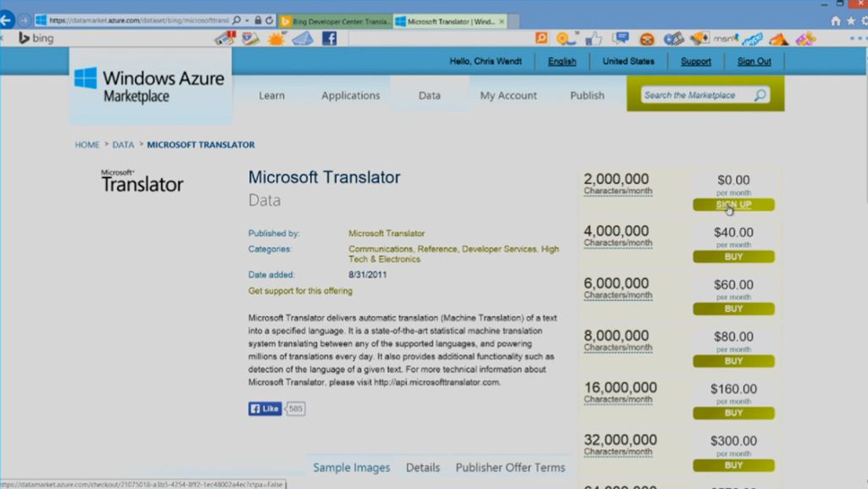This screenshot has width=868, height=489.
Task: Click the Microsoft Translator publisher link
Action: pos(387,233)
